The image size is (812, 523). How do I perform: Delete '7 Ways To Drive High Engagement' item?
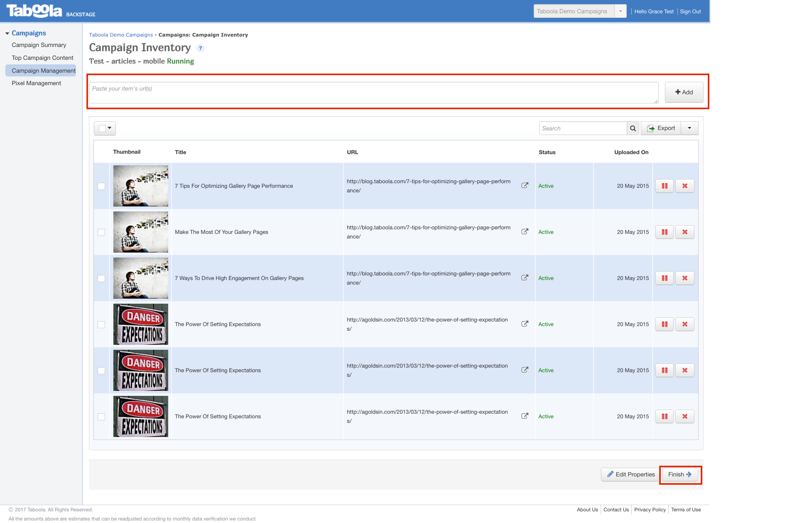[x=685, y=278]
